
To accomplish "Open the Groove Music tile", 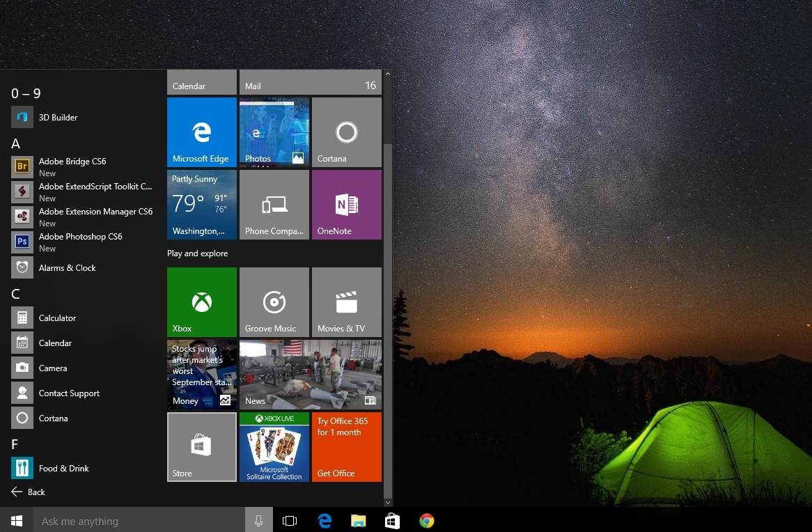I will point(274,302).
